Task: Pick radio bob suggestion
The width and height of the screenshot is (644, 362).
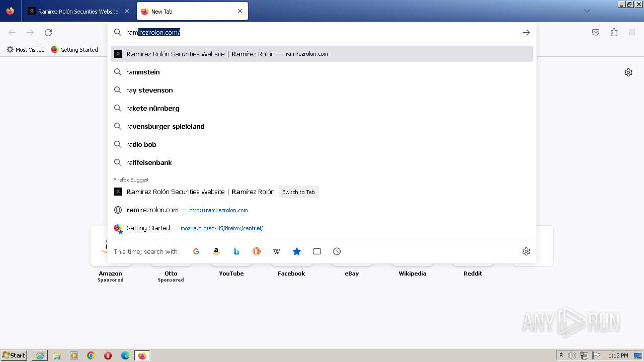Action: (322, 144)
